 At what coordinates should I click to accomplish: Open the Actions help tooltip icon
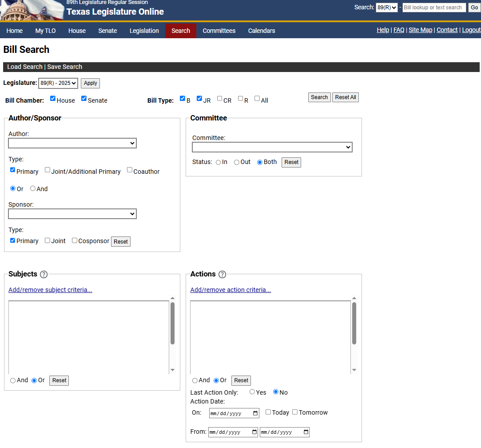[222, 274]
